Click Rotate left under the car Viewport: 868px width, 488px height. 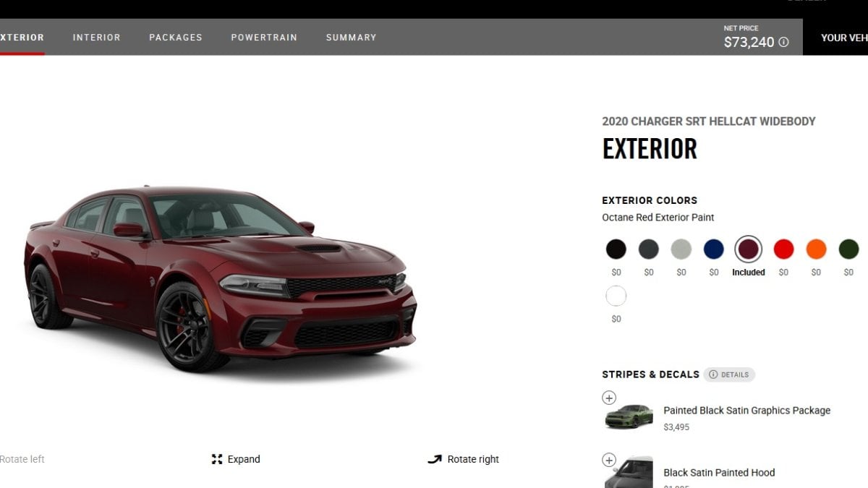22,459
